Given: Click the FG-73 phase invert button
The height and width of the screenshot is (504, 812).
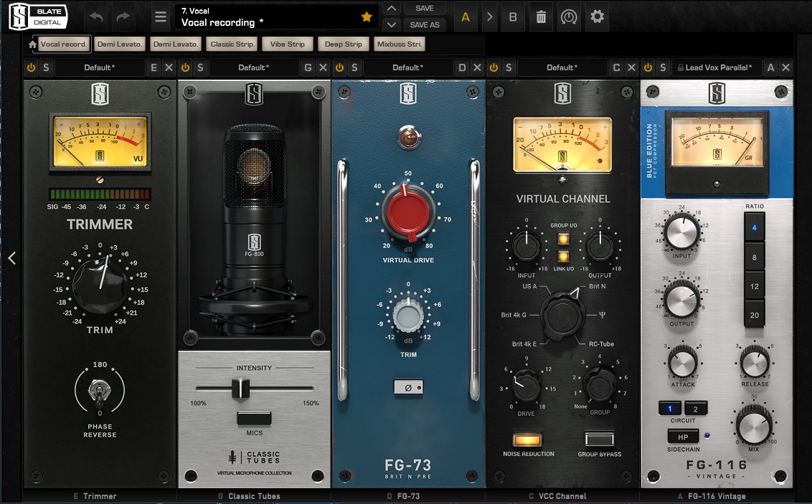Looking at the screenshot, I should pos(408,387).
